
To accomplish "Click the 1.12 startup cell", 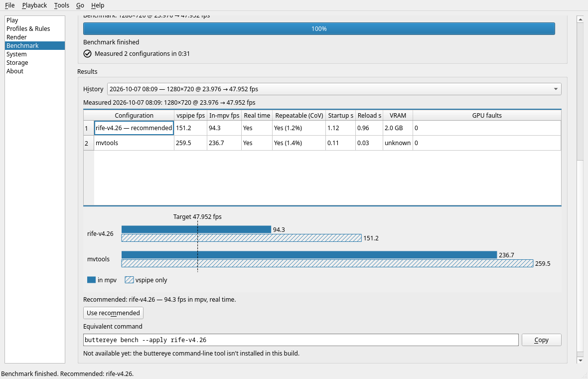I will [340, 128].
